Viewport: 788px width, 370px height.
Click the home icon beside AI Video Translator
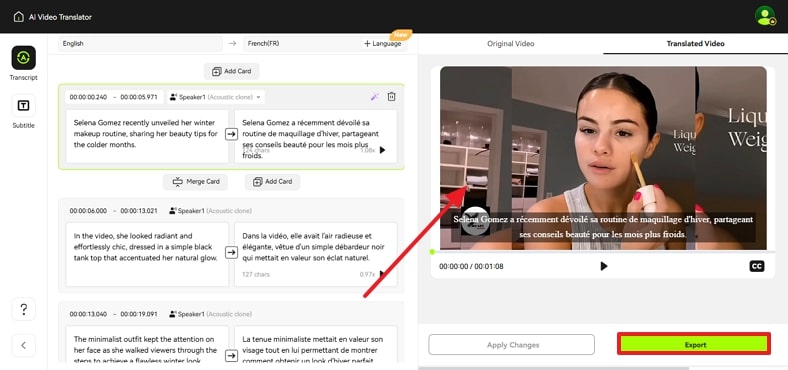click(19, 17)
